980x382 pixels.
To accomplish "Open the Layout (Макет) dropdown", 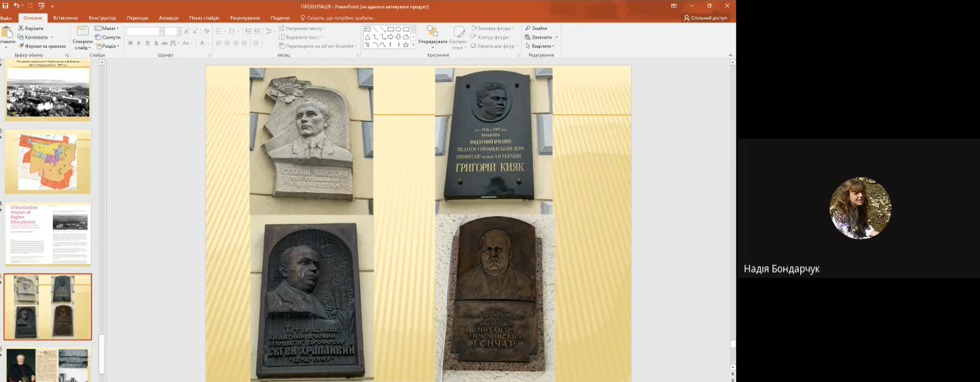I will (107, 28).
